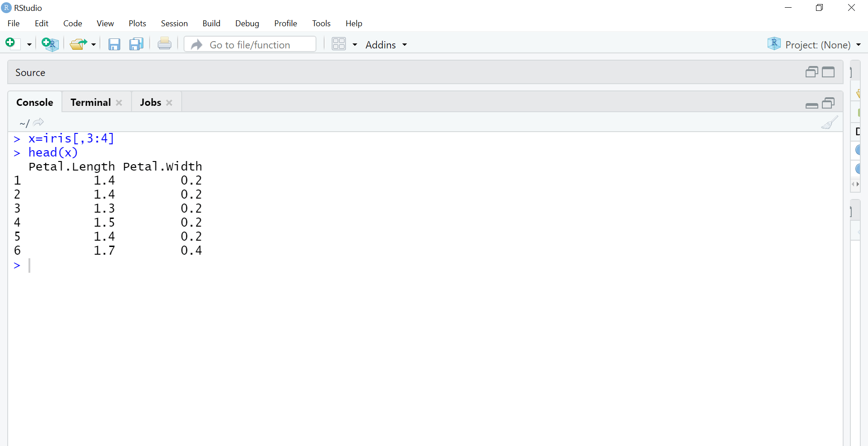
Task: Open the New File dropdown arrow
Action: tap(29, 45)
